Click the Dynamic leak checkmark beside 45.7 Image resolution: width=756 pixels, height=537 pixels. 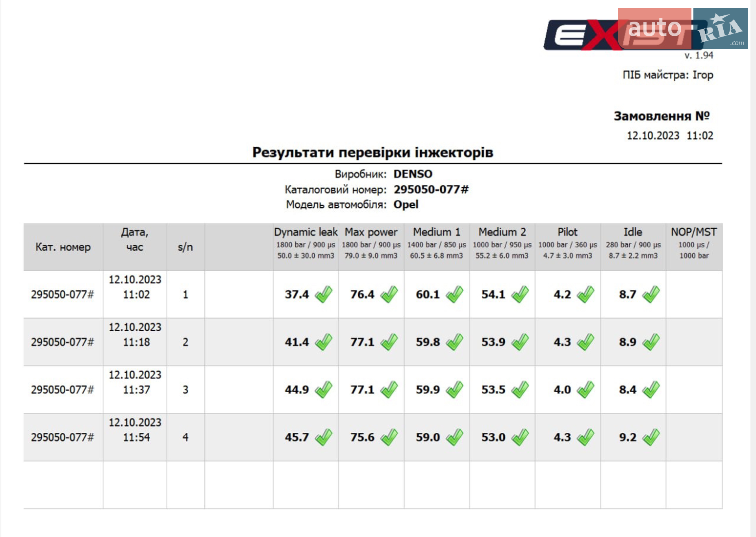click(x=324, y=437)
